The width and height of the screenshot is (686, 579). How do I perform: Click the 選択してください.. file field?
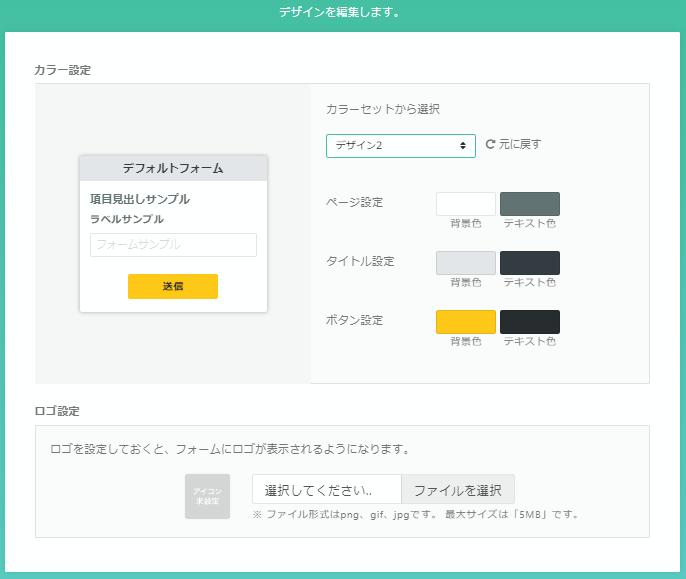click(x=326, y=490)
